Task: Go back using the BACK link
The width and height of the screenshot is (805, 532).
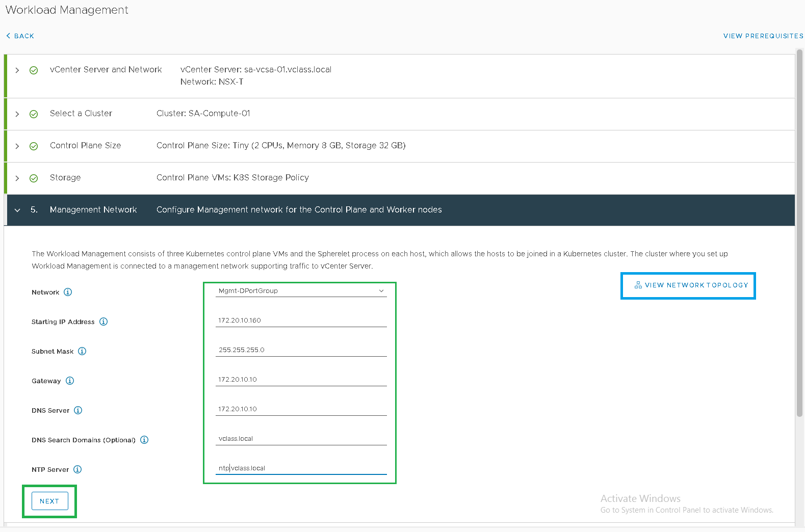Action: coord(20,36)
